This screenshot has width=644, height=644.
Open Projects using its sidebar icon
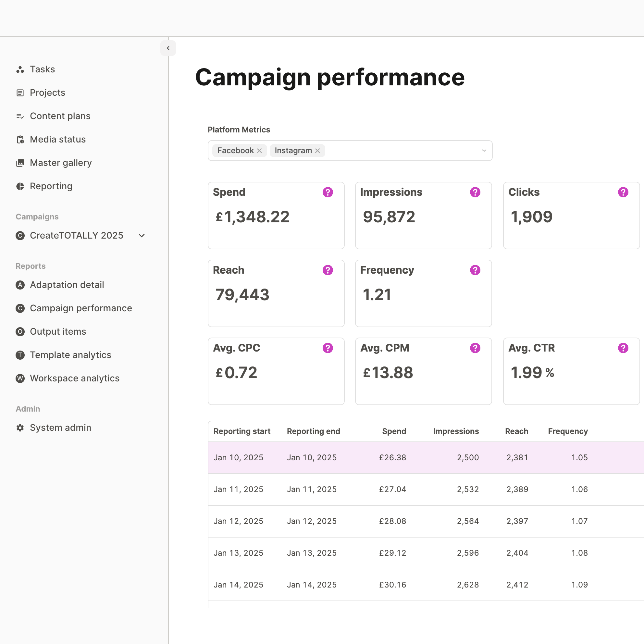tap(20, 93)
